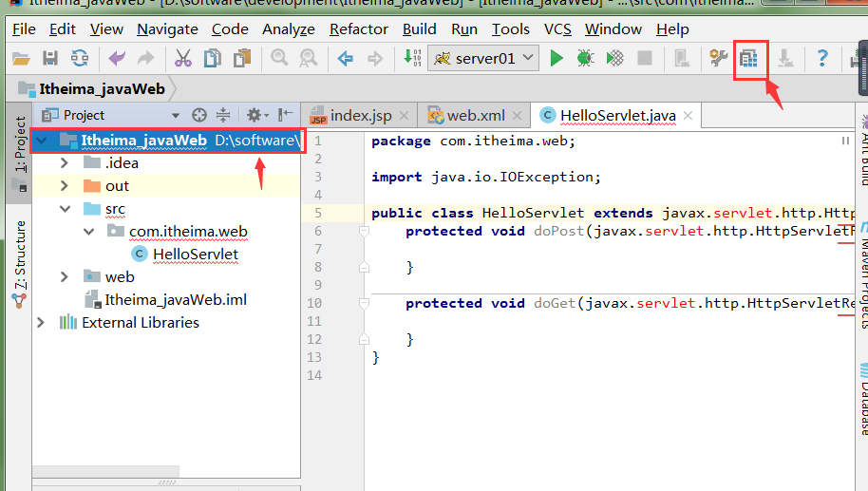868x491 pixels.
Task: Open the Edit menu
Action: [62, 28]
